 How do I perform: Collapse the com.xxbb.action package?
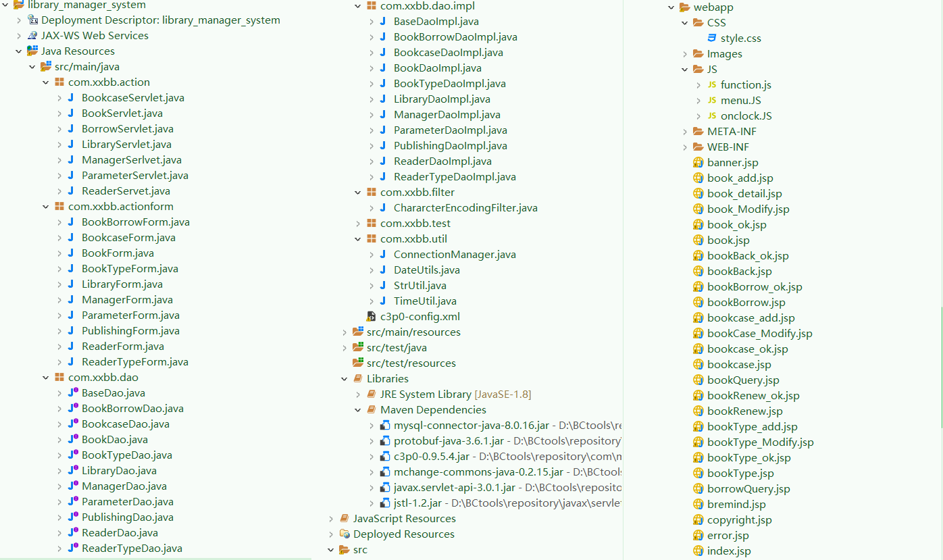pos(46,82)
